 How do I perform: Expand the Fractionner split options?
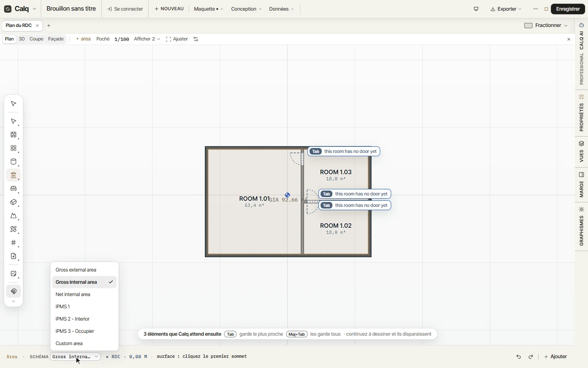coord(566,26)
